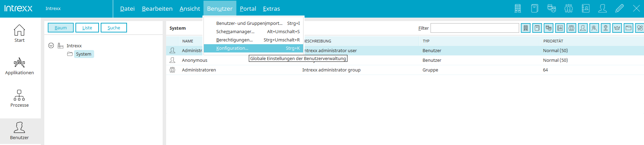Toggle theater masks filter button
644x145 pixels.
tap(548, 28)
